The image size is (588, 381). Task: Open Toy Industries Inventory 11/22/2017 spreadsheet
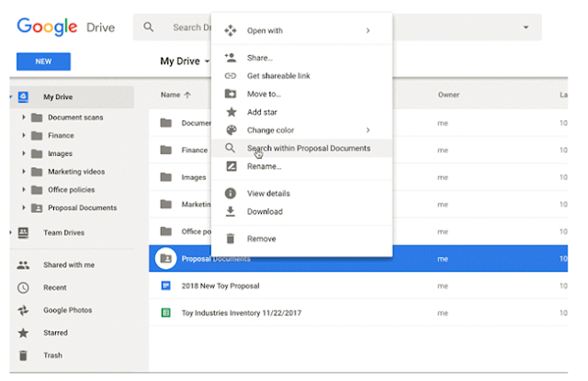pos(241,313)
